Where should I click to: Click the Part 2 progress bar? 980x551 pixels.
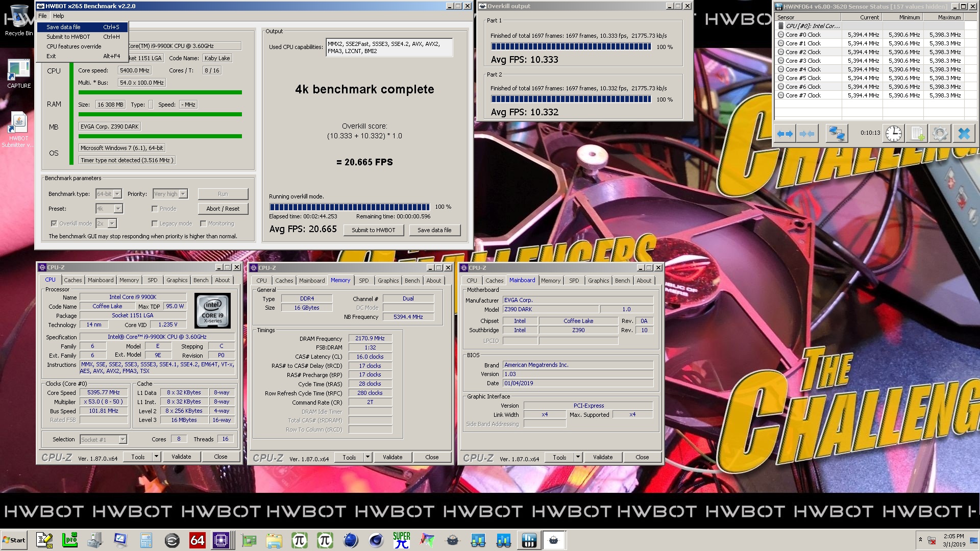click(x=571, y=99)
